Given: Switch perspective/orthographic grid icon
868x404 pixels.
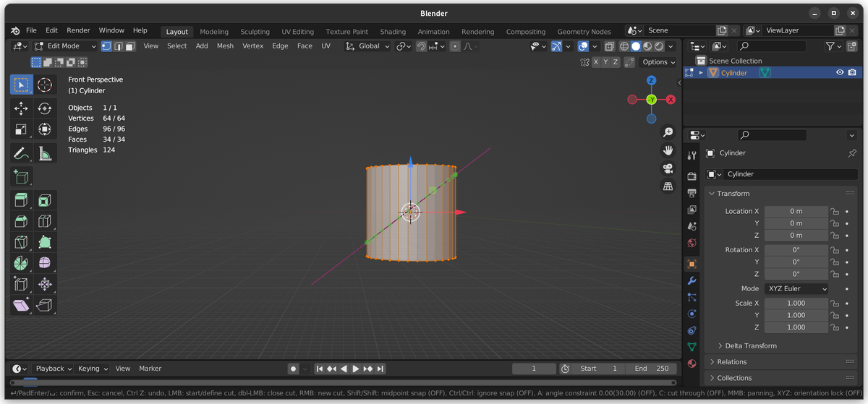Looking at the screenshot, I should click(x=668, y=186).
